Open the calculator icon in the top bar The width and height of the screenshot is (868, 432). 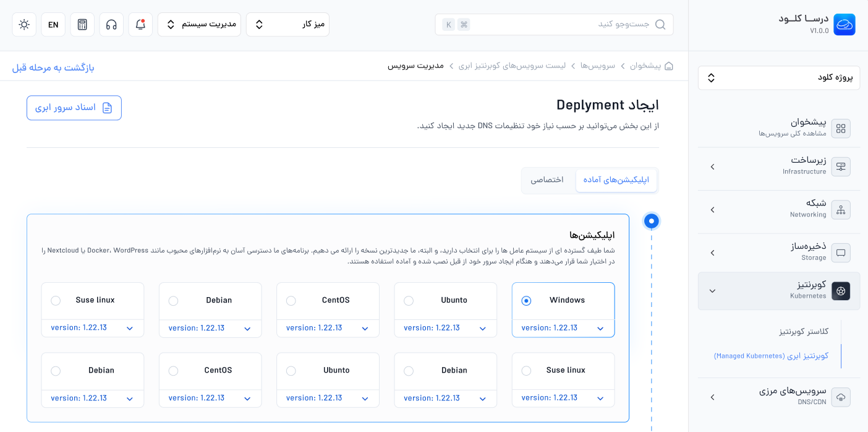click(x=82, y=25)
